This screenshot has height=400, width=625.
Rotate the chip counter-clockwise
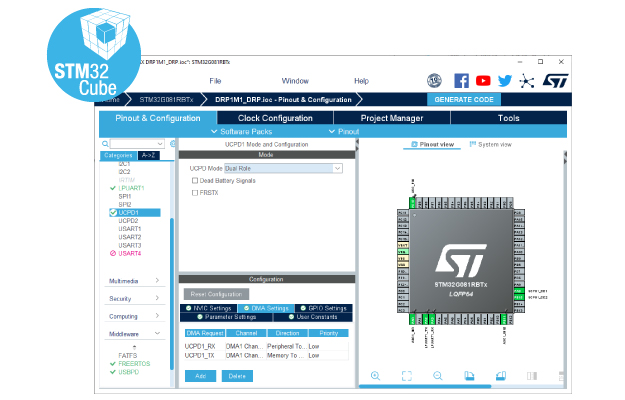point(501,376)
